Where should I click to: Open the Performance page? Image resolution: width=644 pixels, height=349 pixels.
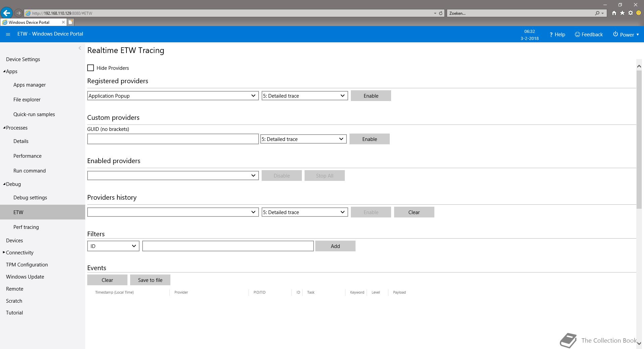pos(28,156)
